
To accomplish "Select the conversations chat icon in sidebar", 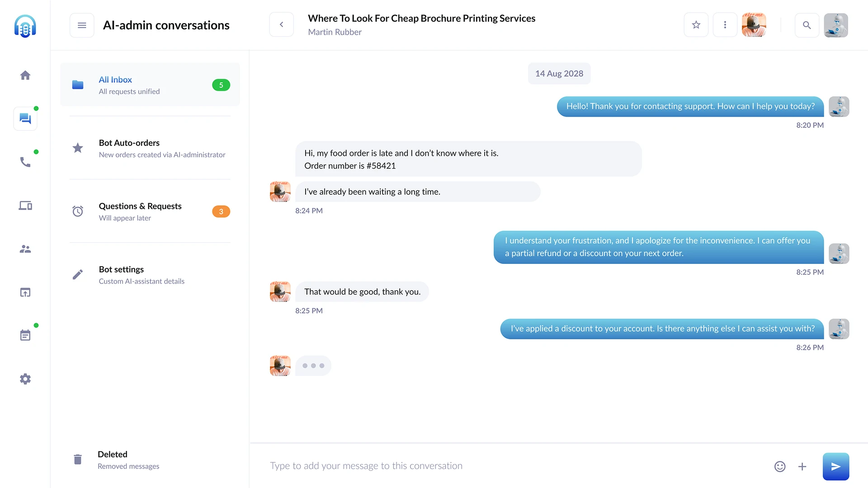I will (25, 118).
